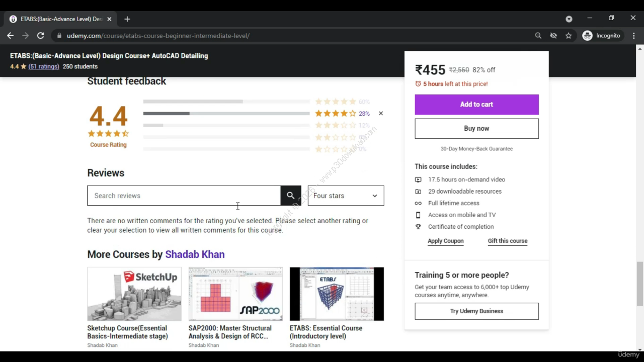Image resolution: width=644 pixels, height=362 pixels.
Task: Click the third-party cookies blocked eye icon
Action: tap(553, 36)
